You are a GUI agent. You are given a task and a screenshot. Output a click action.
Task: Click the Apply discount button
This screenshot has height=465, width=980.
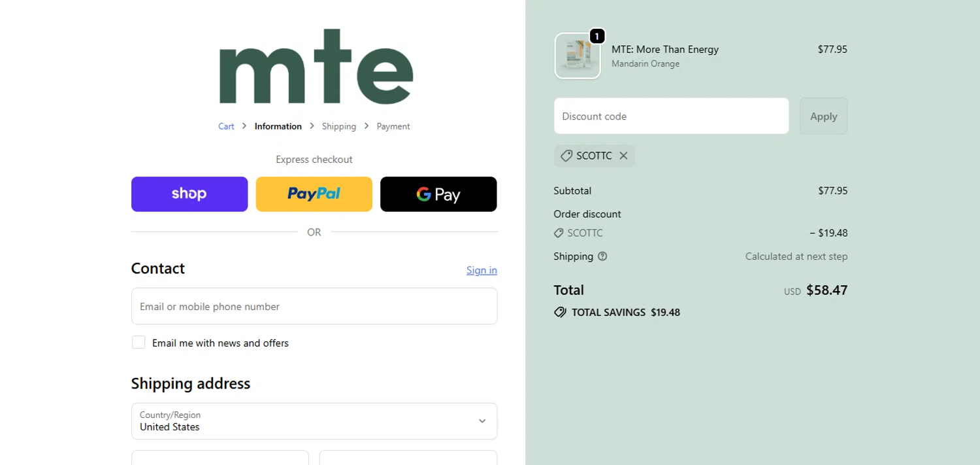(x=824, y=116)
